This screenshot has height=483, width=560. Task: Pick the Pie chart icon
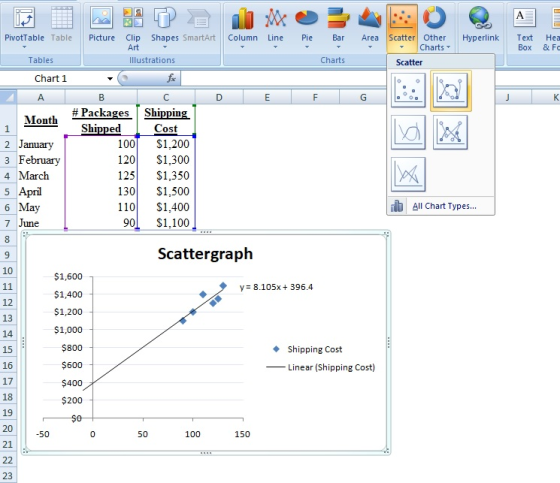pyautogui.click(x=306, y=28)
